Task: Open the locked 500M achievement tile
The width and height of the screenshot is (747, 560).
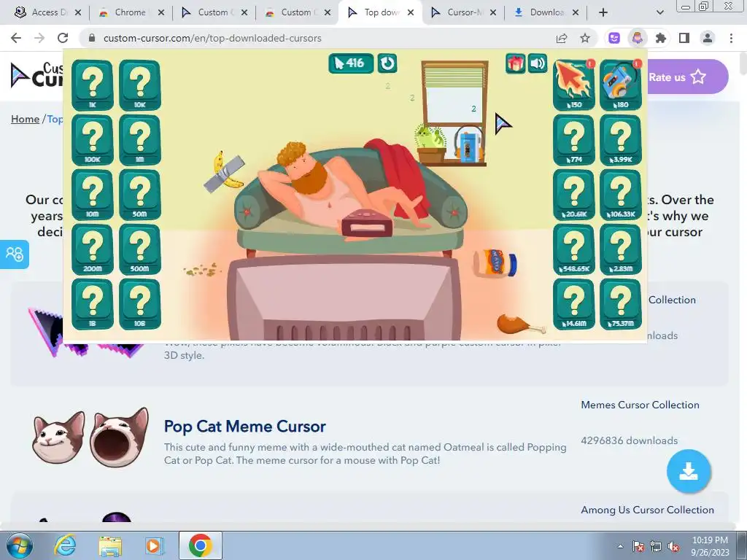Action: tap(139, 249)
